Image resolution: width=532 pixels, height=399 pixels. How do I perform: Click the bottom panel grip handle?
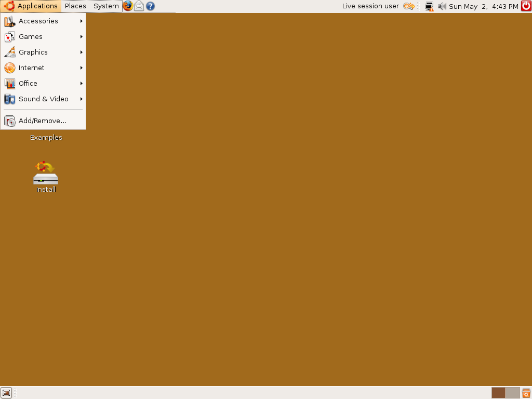coord(15,393)
